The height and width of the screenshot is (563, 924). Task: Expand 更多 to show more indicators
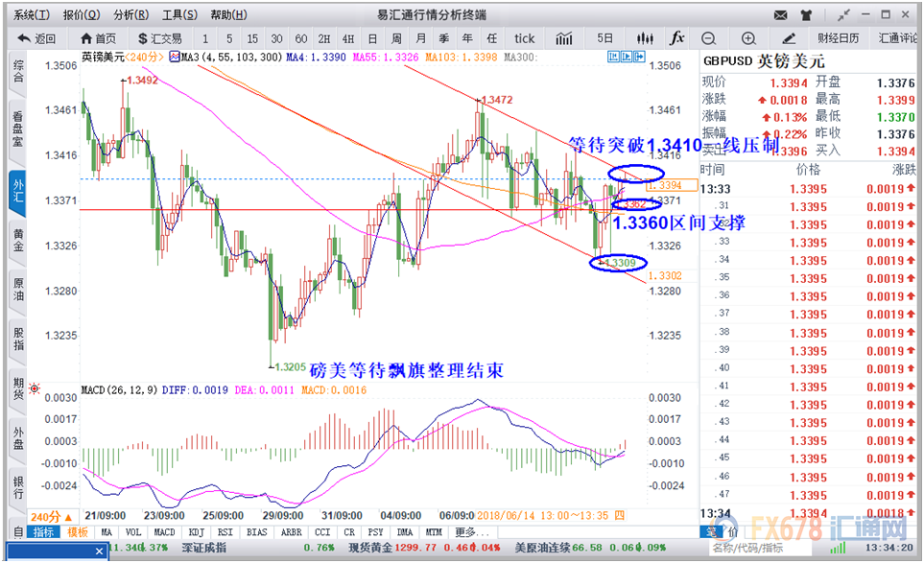click(x=465, y=531)
